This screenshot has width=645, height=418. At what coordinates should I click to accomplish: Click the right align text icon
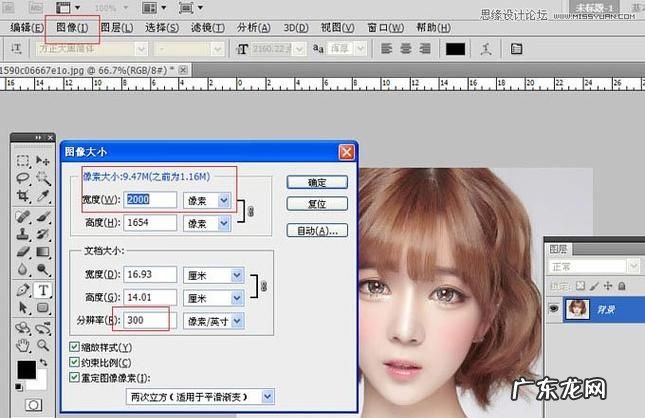coord(425,49)
